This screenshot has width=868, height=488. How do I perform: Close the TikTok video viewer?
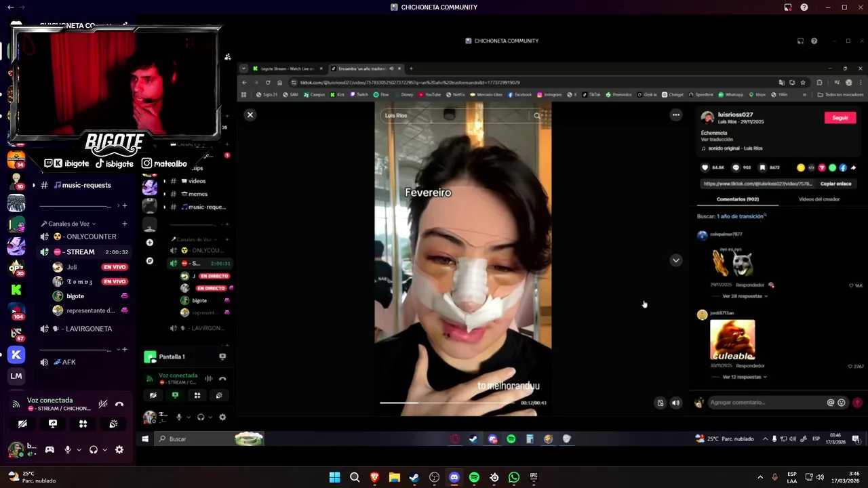[250, 115]
